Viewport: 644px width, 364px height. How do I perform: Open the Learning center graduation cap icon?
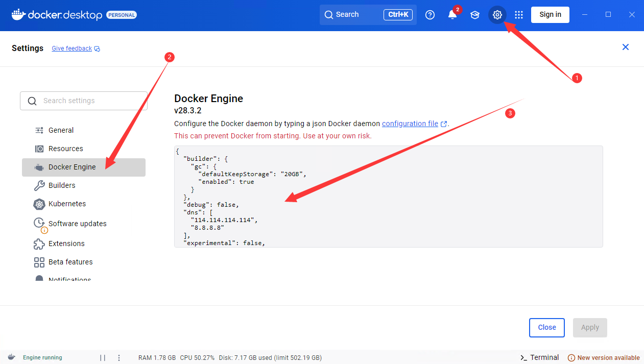475,15
